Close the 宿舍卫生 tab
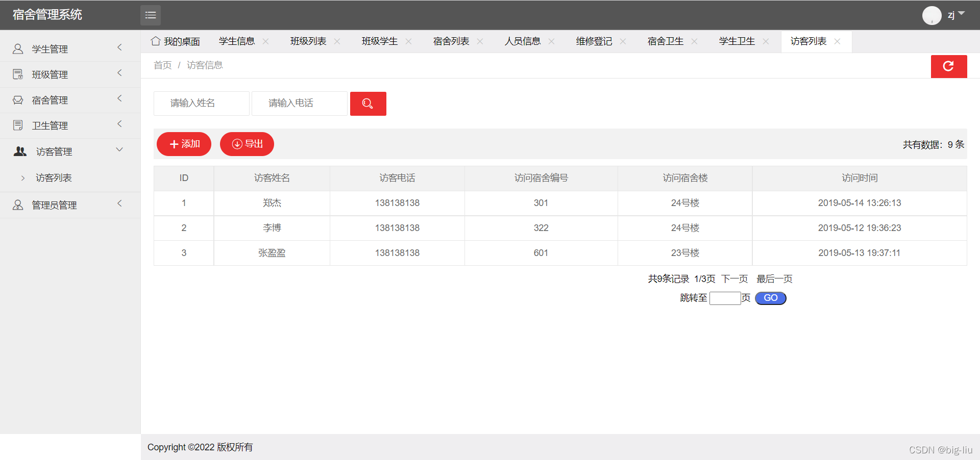This screenshot has width=980, height=460. tap(695, 41)
